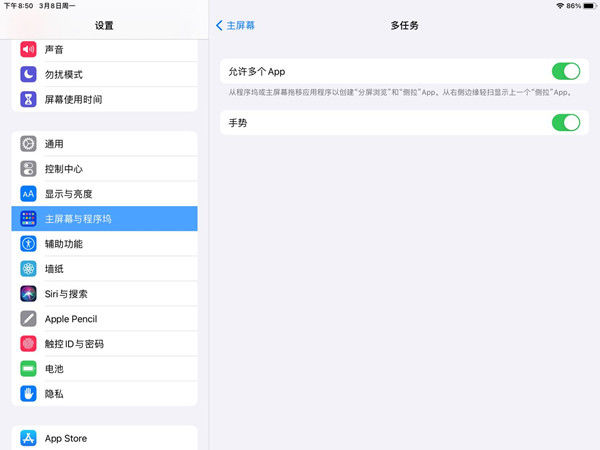Tap the Sounds (声音) speaker icon
The image size is (600, 450).
pyautogui.click(x=28, y=49)
